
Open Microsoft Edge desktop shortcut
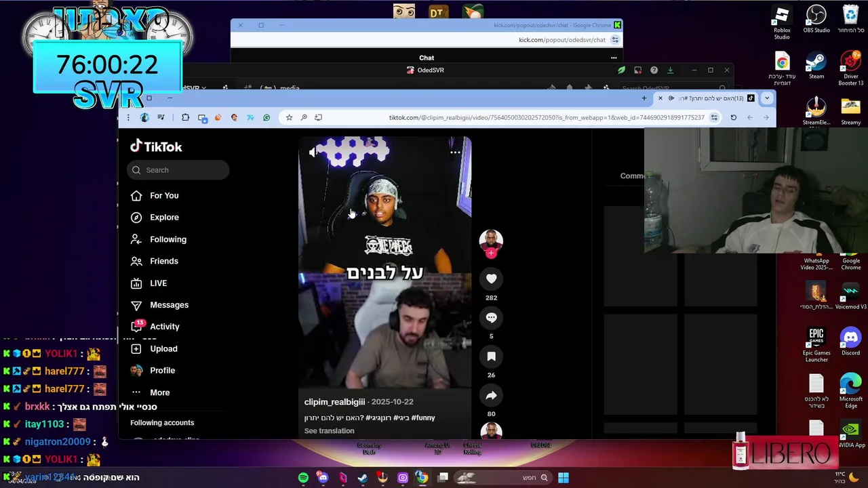(x=851, y=391)
